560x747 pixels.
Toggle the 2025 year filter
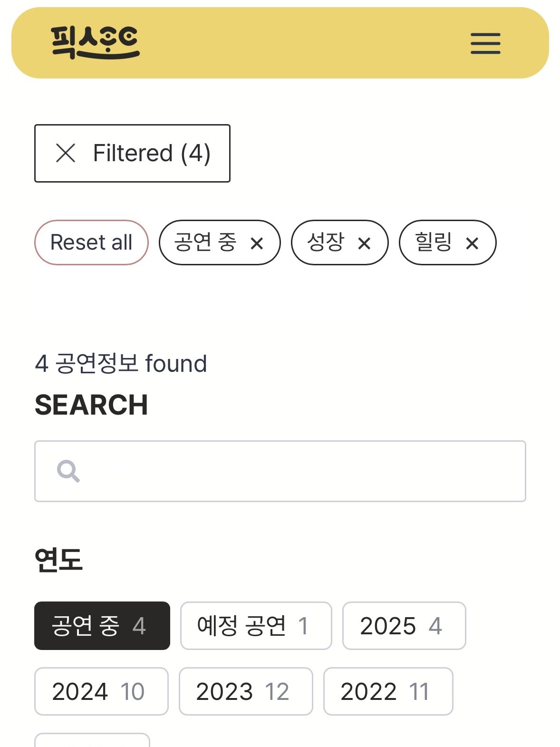pos(404,625)
